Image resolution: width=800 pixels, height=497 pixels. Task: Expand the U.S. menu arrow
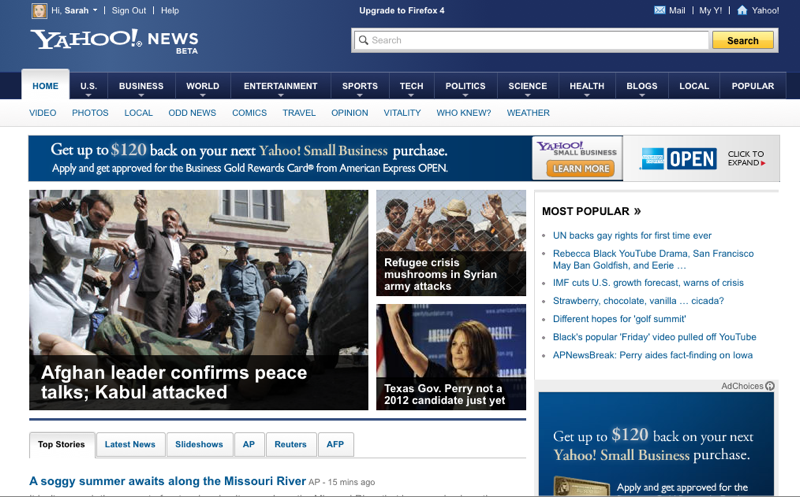point(88,95)
